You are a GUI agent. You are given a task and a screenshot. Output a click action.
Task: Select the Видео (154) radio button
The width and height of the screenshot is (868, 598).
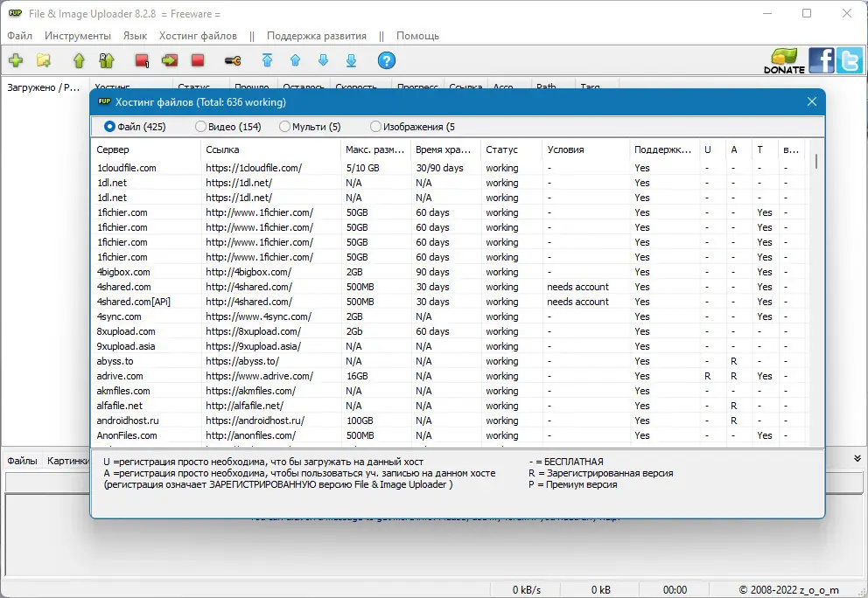(228, 127)
